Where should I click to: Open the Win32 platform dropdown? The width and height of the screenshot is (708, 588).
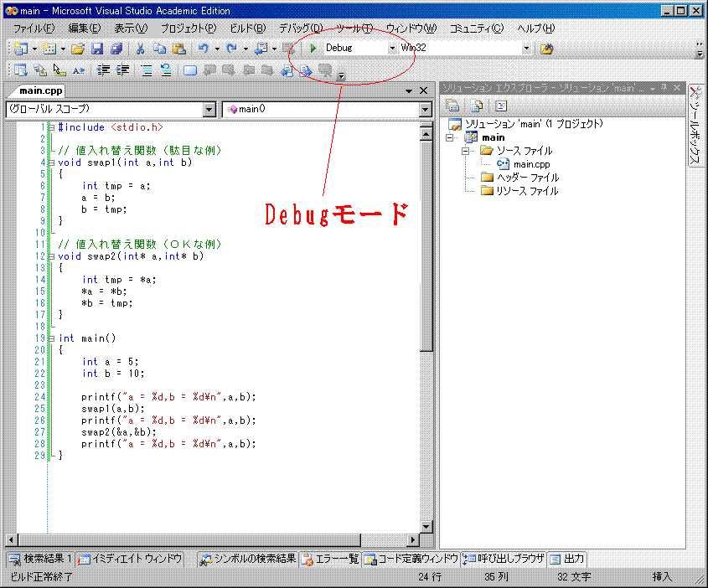coord(526,48)
